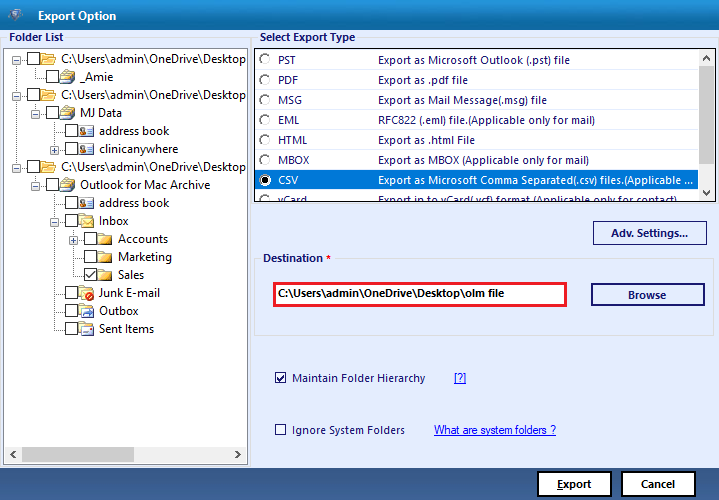This screenshot has width=719, height=500.
Task: Uncheck the Sales folder checkbox
Action: (90, 275)
